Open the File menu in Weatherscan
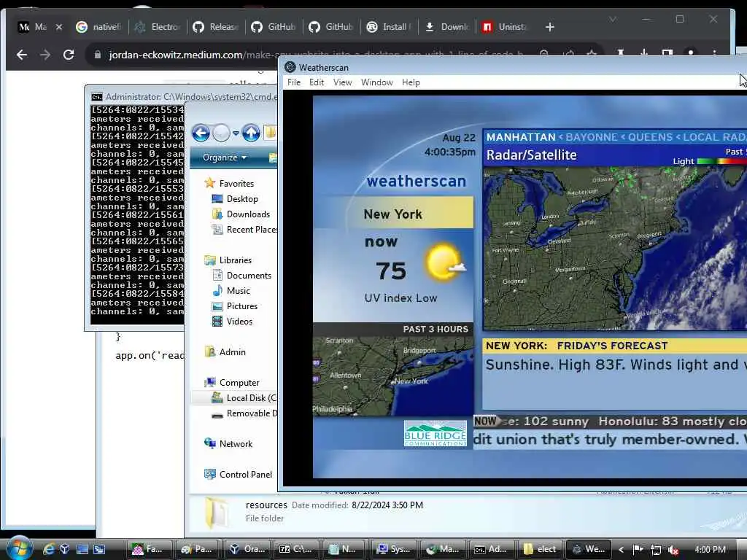 point(294,82)
